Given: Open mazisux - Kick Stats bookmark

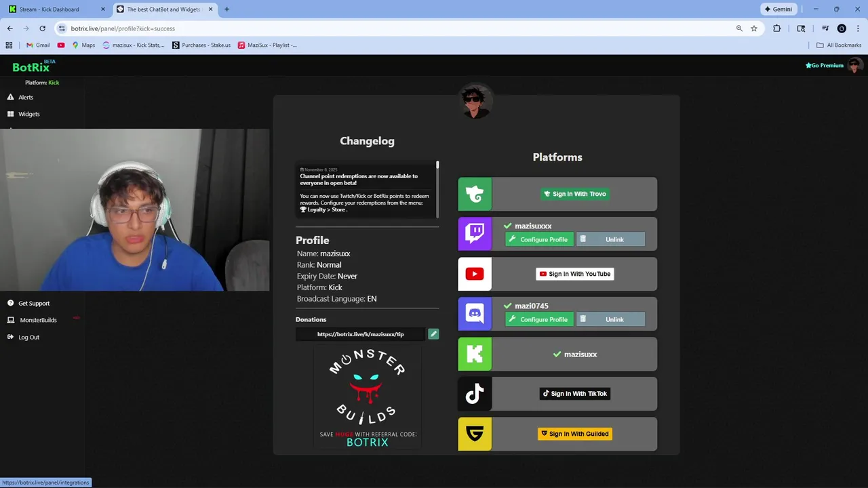Looking at the screenshot, I should point(134,45).
